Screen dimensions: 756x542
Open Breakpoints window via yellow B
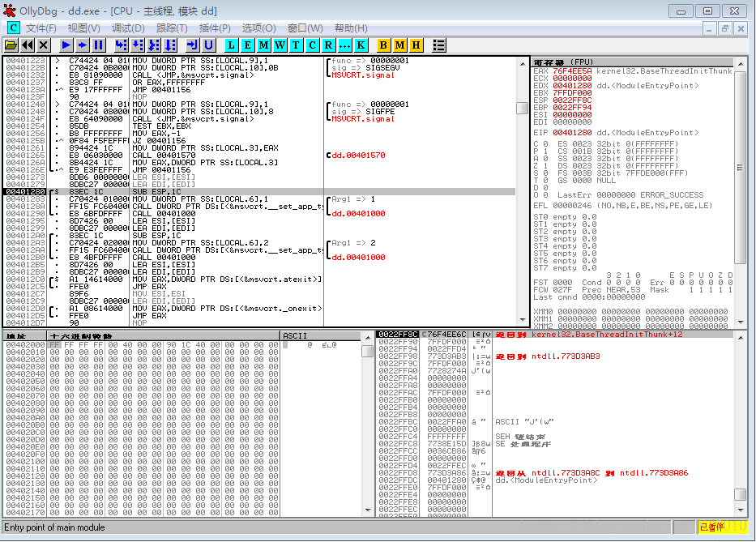[383, 45]
